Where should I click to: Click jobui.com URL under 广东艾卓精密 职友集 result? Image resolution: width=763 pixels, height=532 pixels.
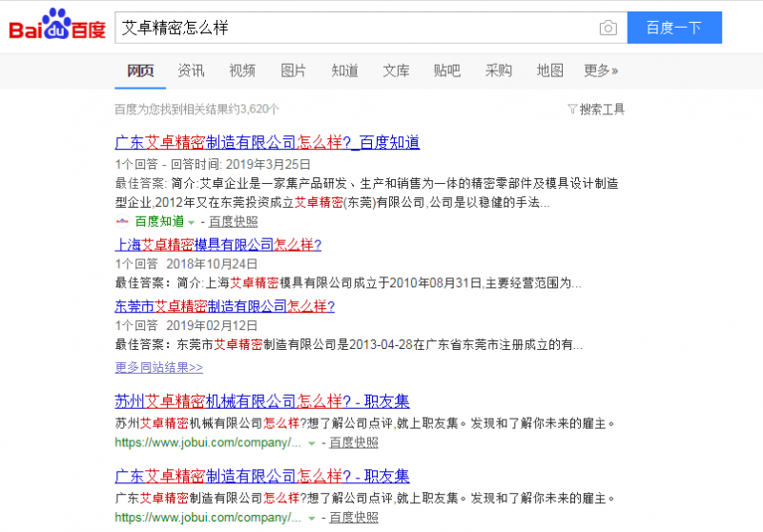tap(208, 518)
